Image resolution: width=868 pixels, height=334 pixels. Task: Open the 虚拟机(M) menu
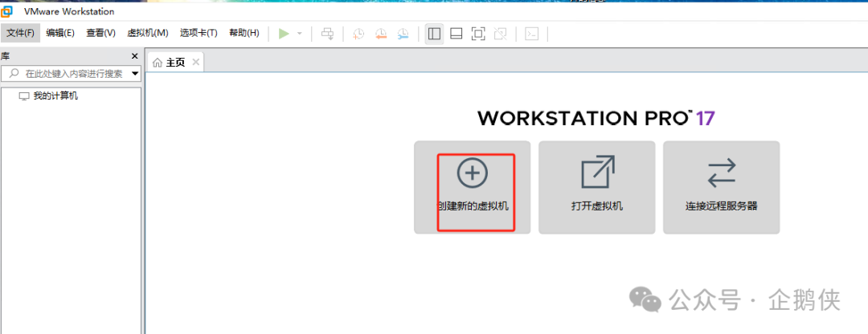tap(148, 33)
